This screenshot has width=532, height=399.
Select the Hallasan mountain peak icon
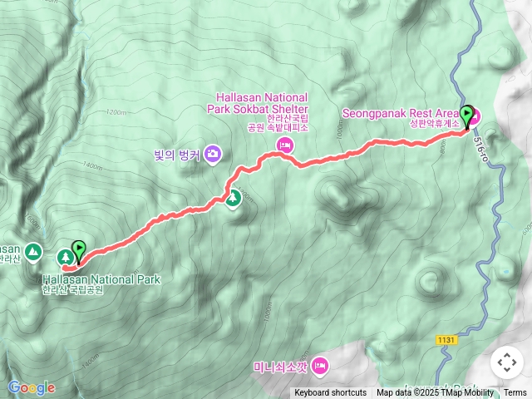[33, 253]
